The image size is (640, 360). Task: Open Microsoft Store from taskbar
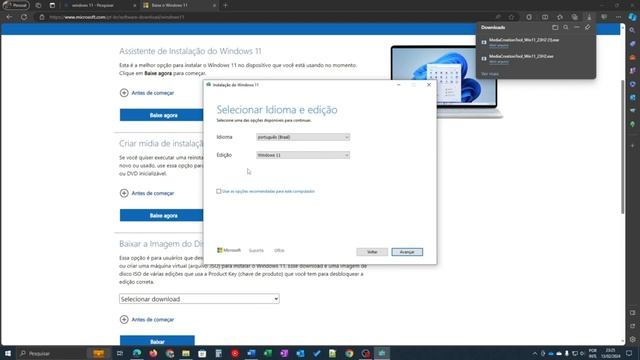[x=202, y=353]
